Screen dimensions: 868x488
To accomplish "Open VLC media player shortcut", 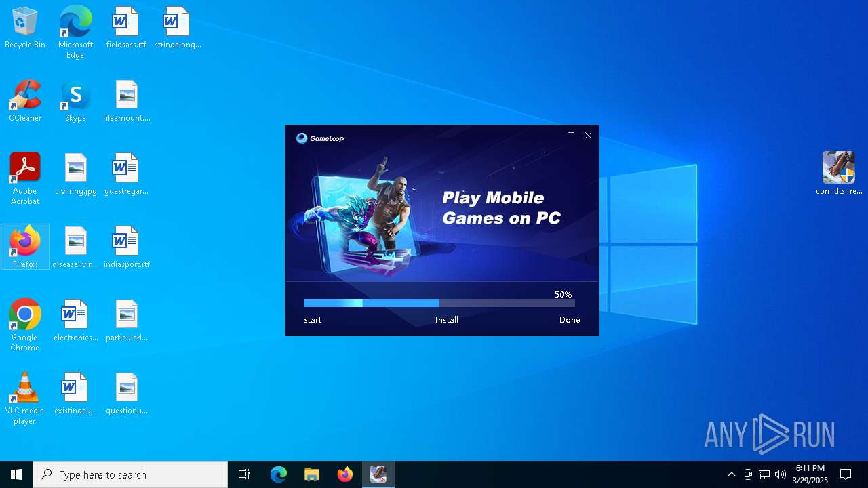I will (x=25, y=399).
